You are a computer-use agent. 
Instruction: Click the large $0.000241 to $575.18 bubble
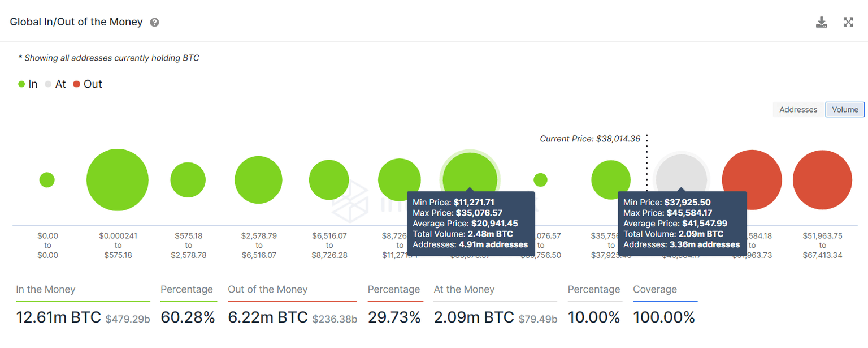[118, 180]
